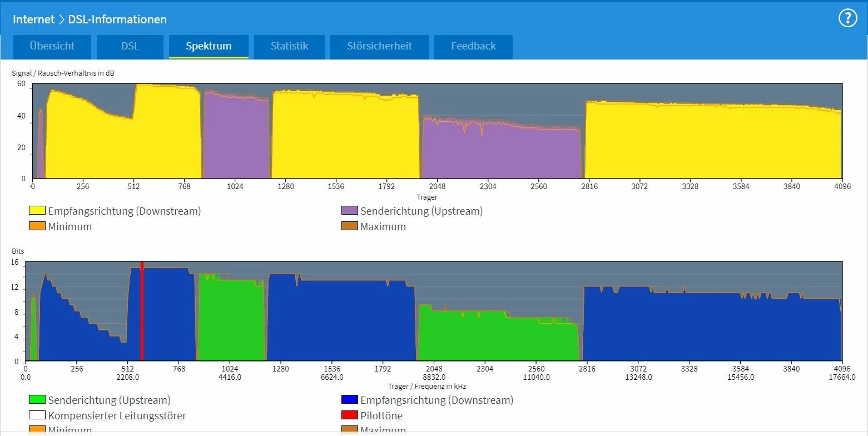Switch to the Übersicht tab
This screenshot has height=436, width=868.
tap(52, 46)
